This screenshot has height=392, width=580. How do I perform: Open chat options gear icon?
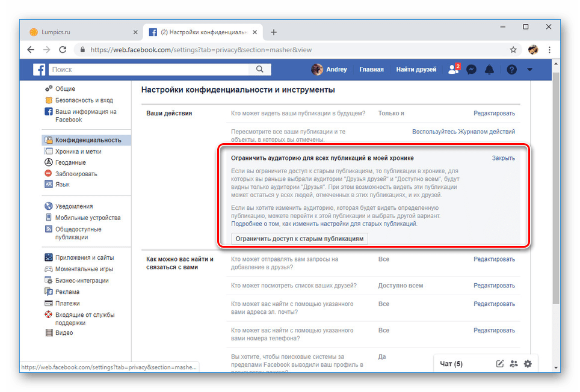(x=528, y=364)
